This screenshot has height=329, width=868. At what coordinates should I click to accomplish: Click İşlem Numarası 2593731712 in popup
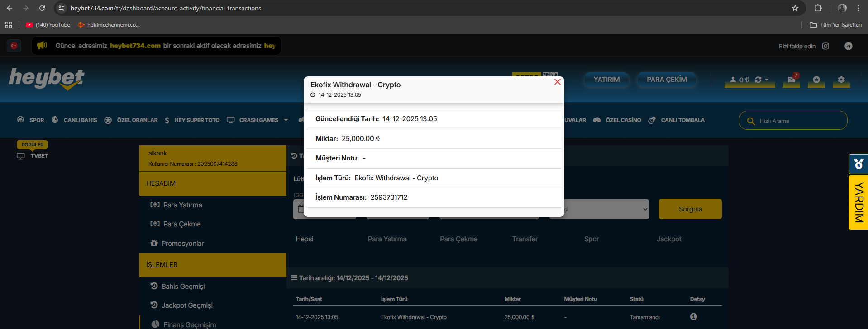point(389,197)
